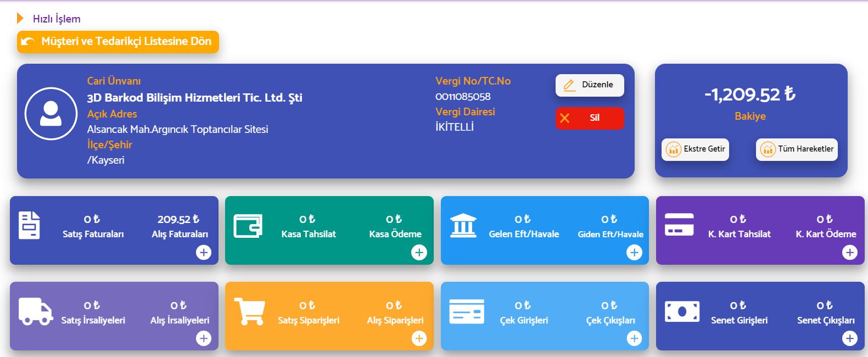Click the banknote icon on the Senet card
The width and height of the screenshot is (868, 357).
click(x=682, y=311)
